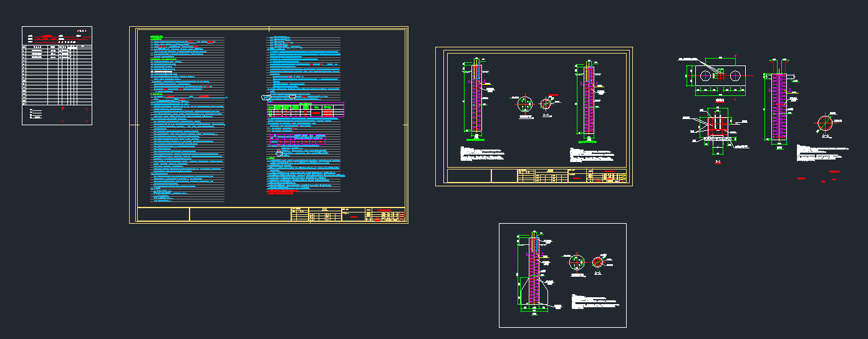This screenshot has width=868, height=339.
Task: Select the right-hand pile elevation in the middle sheet
Action: pos(589,100)
